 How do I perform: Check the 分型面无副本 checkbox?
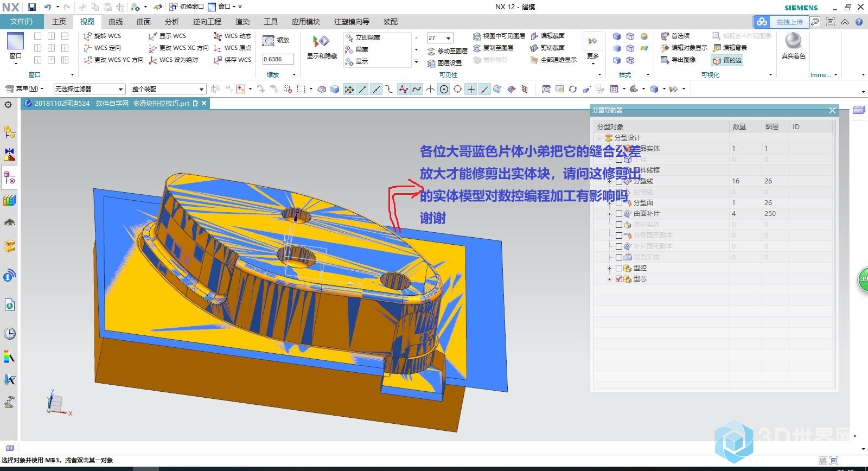point(618,235)
